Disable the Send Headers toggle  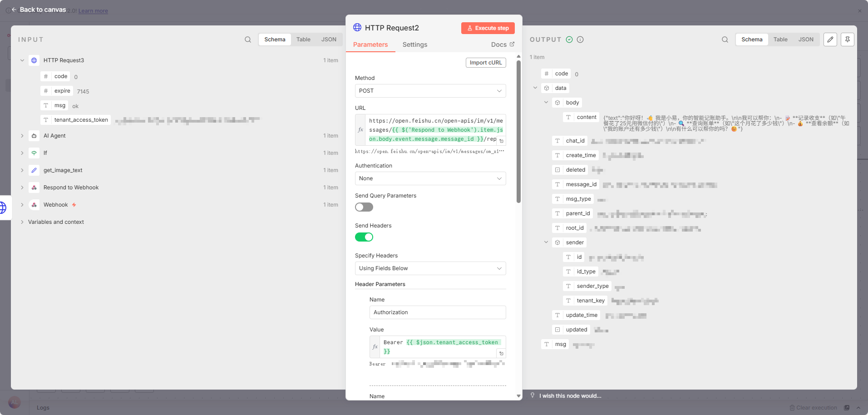click(364, 237)
